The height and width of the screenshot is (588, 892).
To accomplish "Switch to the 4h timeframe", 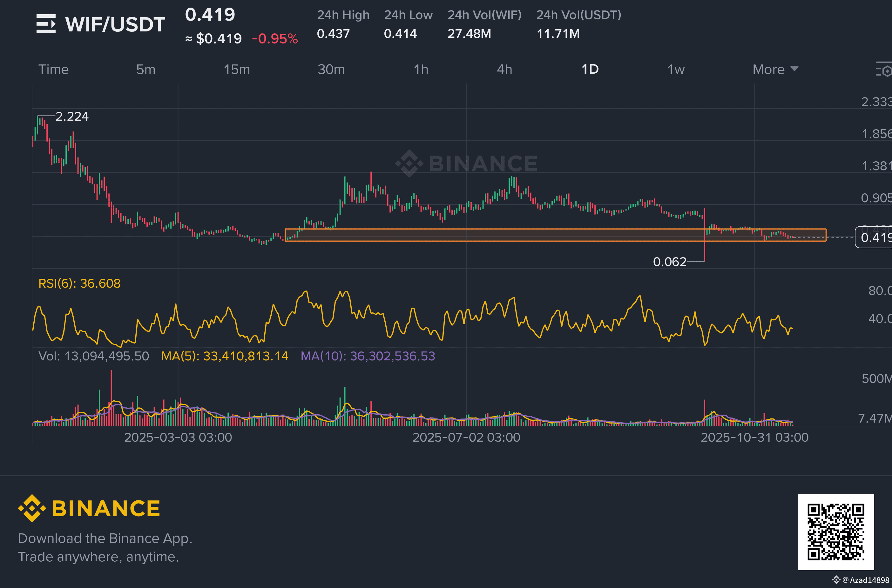I will pyautogui.click(x=504, y=70).
